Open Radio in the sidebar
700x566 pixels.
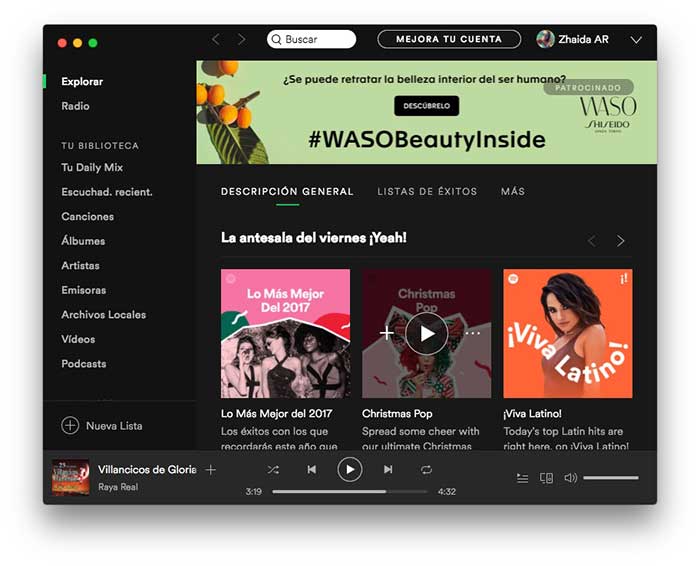point(75,106)
